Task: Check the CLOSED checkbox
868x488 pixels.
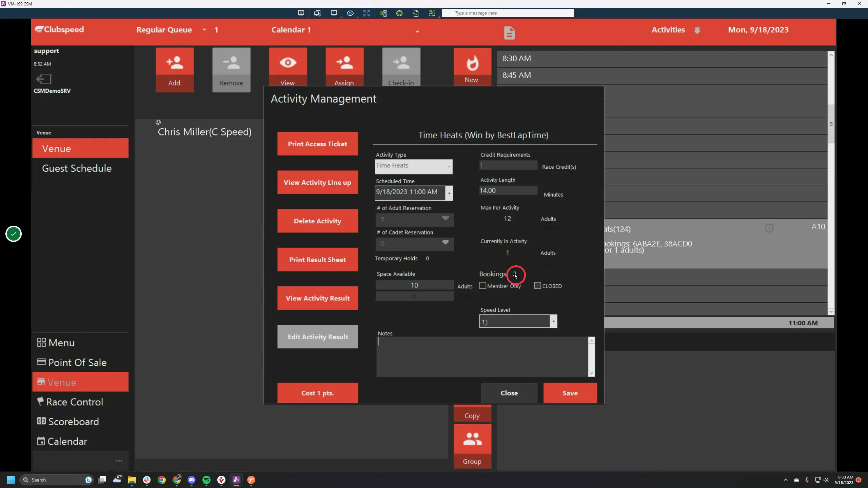Action: [x=537, y=286]
